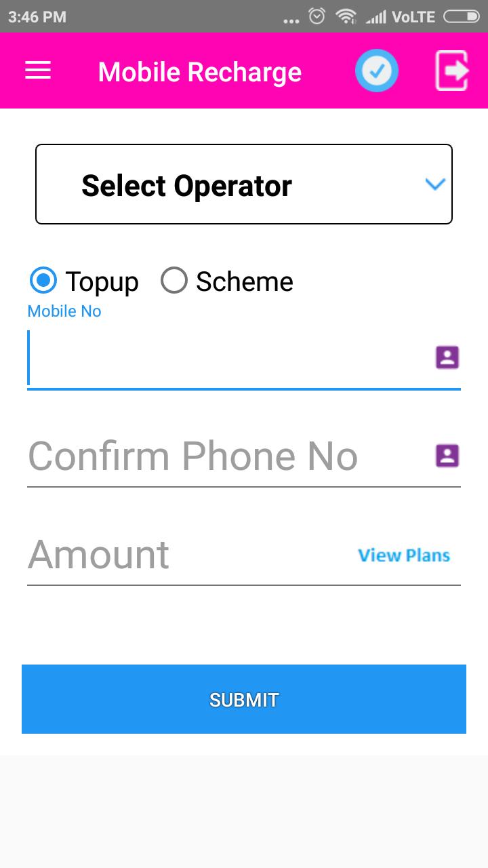Tap the signal strength status icon
This screenshot has width=488, height=868.
375,17
